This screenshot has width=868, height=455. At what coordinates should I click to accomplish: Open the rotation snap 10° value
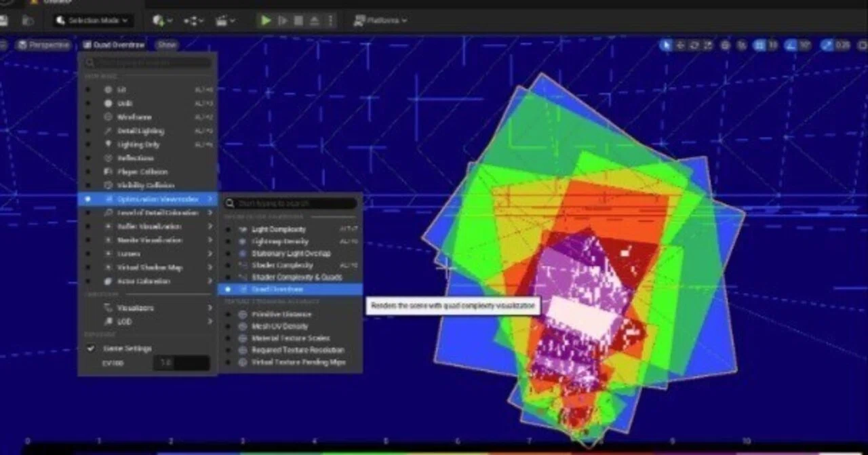[x=805, y=45]
